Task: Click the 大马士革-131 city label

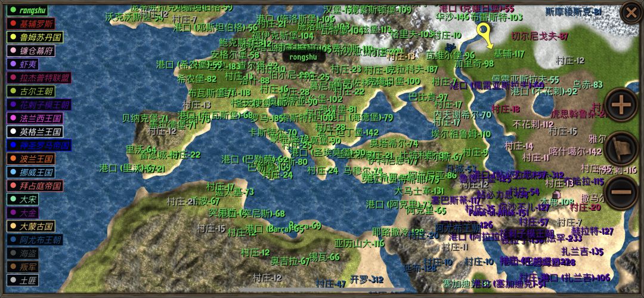Action: [419, 191]
